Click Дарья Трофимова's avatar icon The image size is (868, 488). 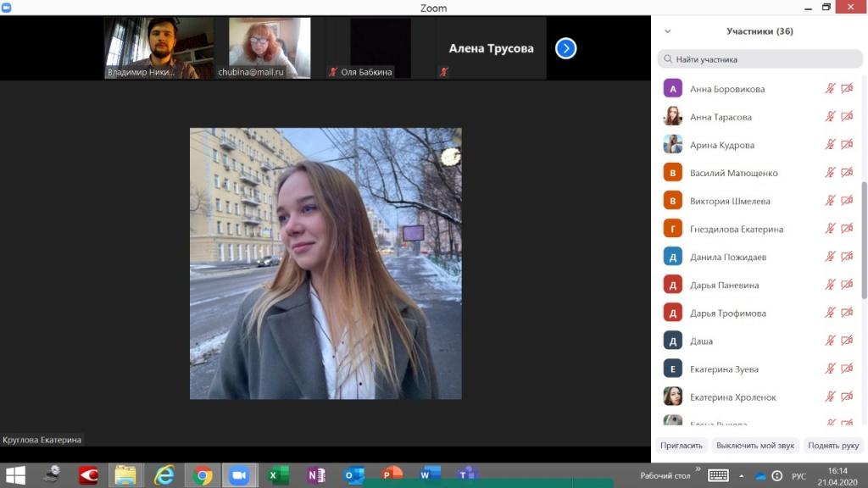[672, 313]
